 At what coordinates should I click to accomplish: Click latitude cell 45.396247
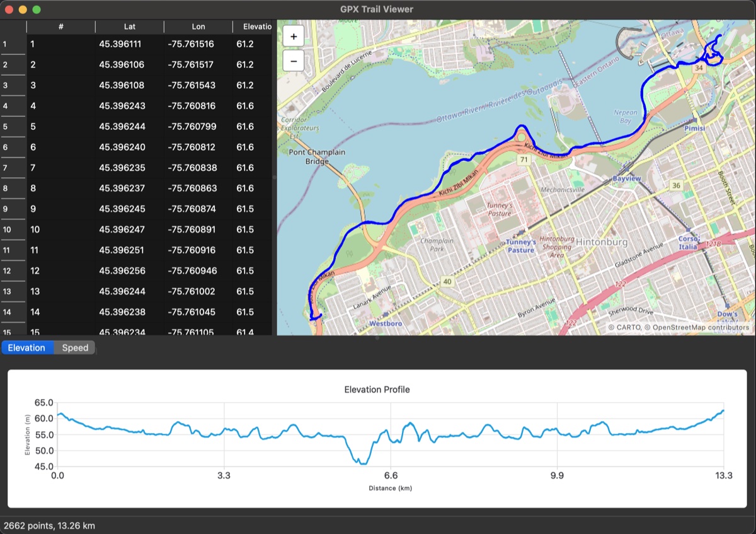click(130, 229)
